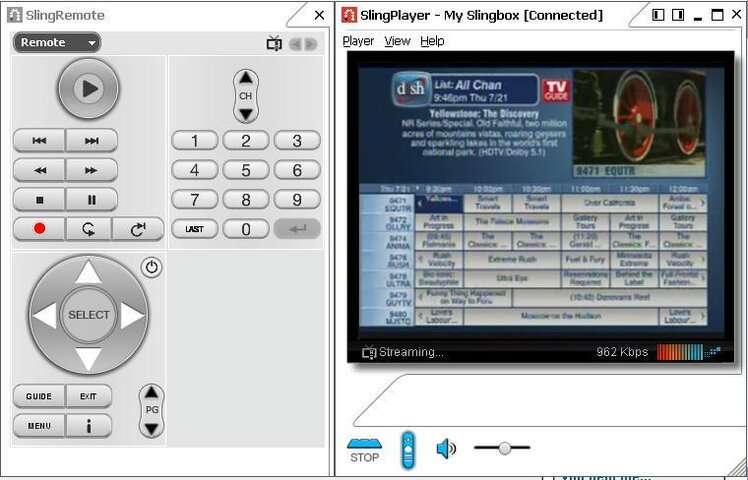
Task: Click 'Extreme Rush' in the guide grid
Action: pyautogui.click(x=512, y=260)
